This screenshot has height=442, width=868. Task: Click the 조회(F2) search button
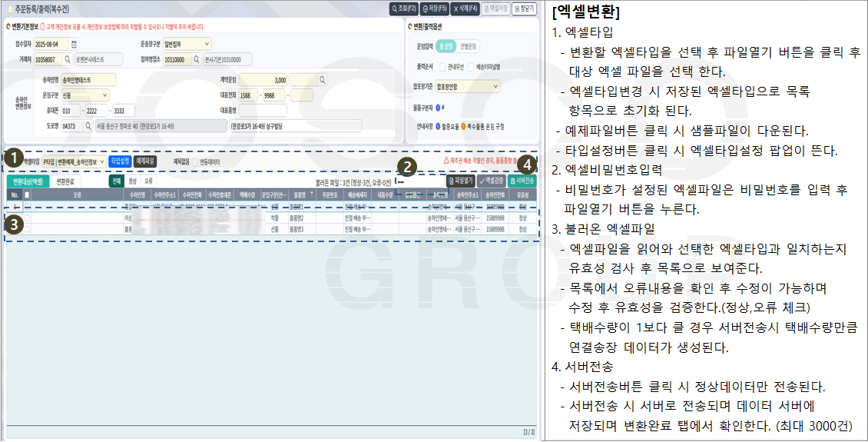pos(403,9)
